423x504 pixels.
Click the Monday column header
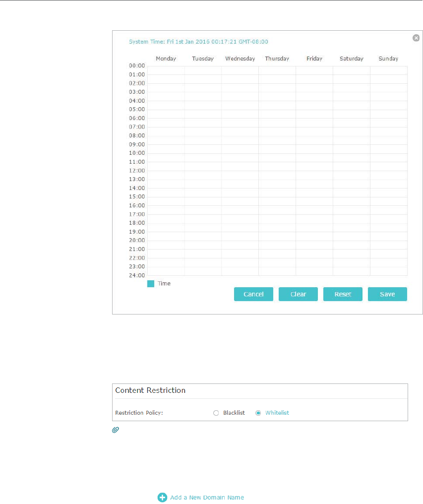pyautogui.click(x=166, y=59)
